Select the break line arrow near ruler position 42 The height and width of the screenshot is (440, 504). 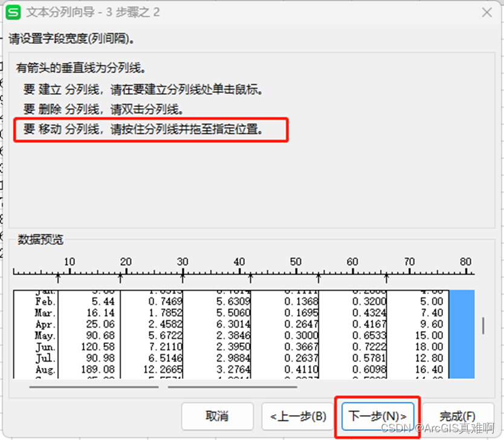251,277
